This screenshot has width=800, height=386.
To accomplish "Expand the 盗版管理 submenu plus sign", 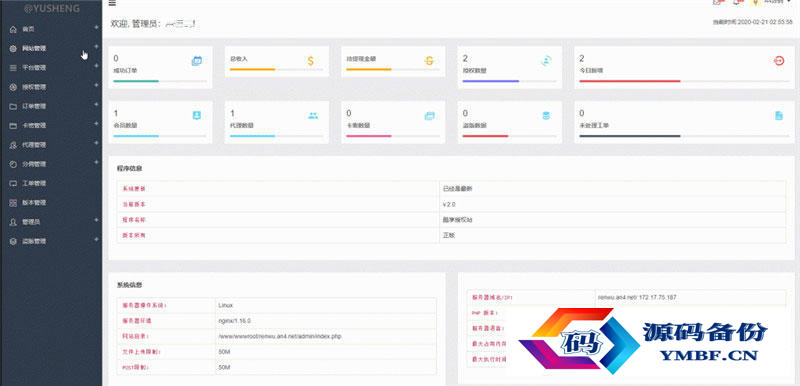I will [96, 239].
